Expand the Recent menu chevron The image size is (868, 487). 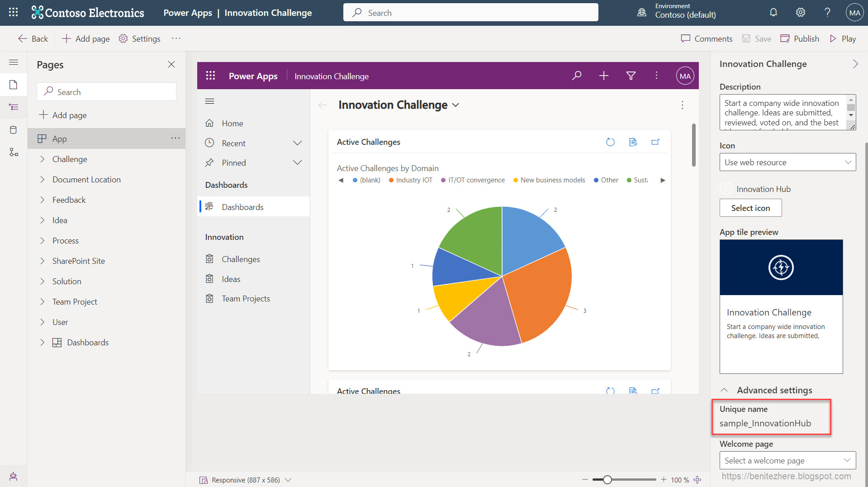(x=297, y=143)
